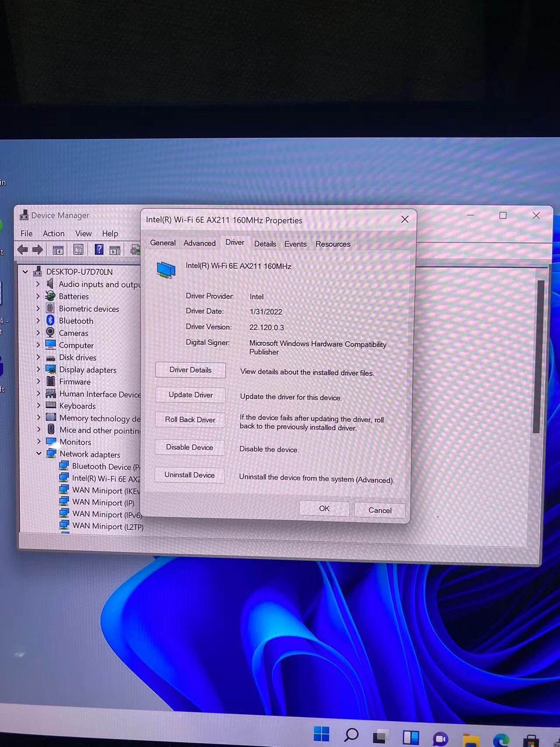
Task: Click the Monitors category icon
Action: pos(51,442)
